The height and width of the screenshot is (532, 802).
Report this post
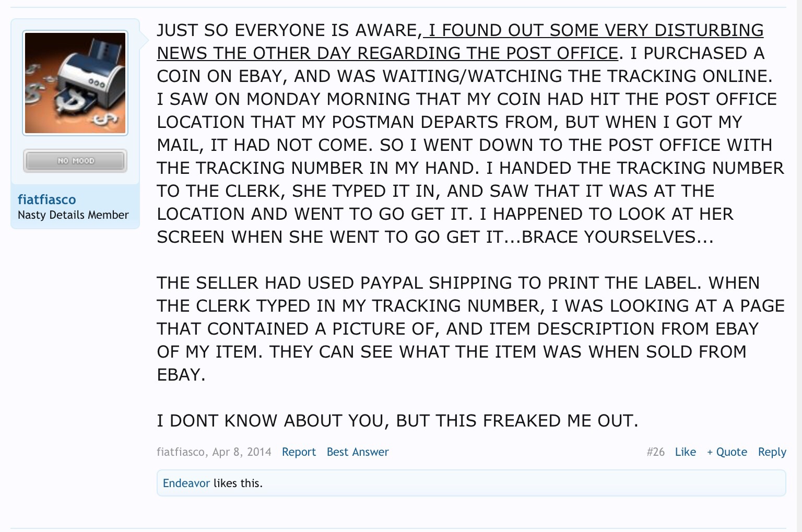(x=299, y=452)
